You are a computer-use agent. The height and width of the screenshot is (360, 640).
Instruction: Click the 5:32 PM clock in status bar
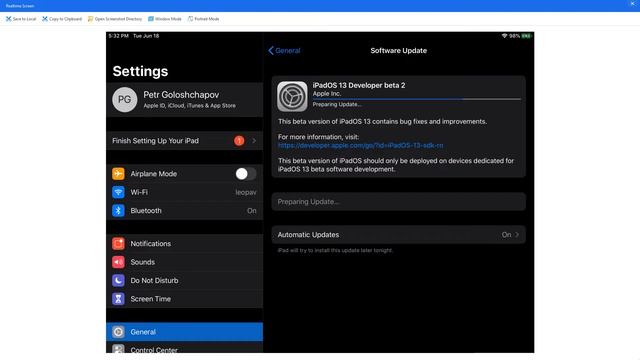119,36
